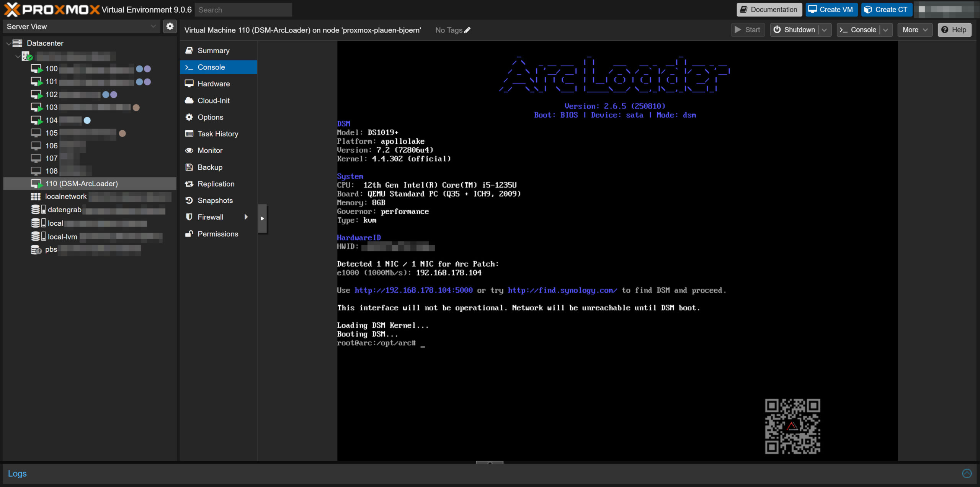The width and height of the screenshot is (980, 487).
Task: Select running VM 102
Action: click(90, 95)
